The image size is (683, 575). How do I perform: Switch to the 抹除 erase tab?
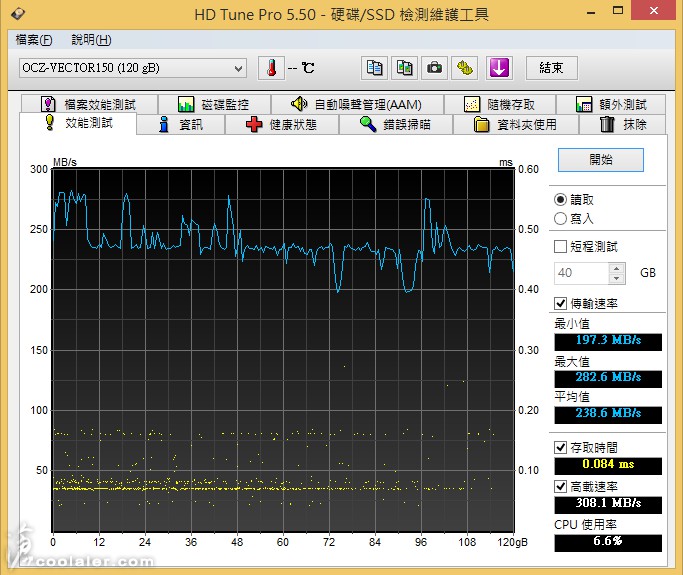(622, 125)
